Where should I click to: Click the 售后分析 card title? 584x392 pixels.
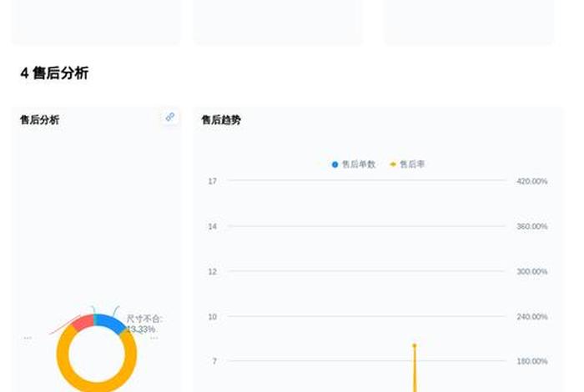coord(39,120)
